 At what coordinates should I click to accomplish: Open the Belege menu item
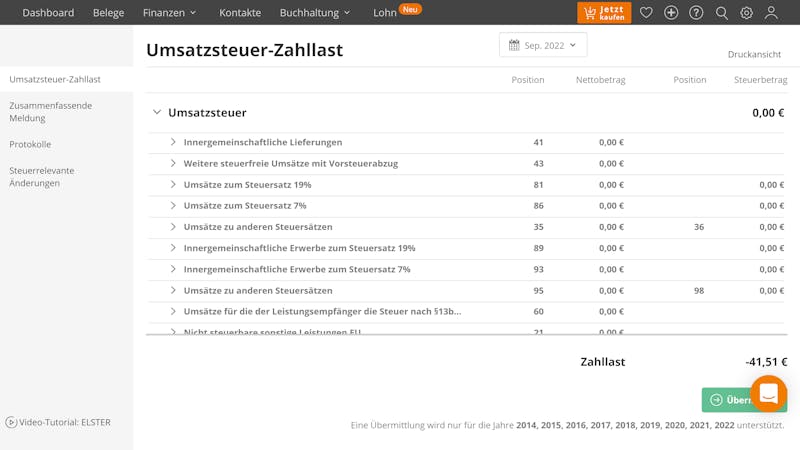pyautogui.click(x=108, y=13)
